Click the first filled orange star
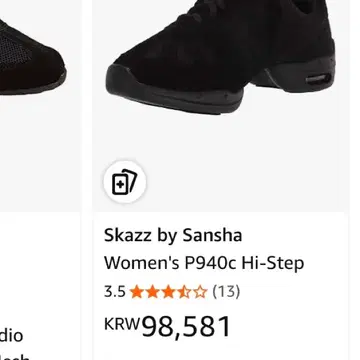 pyautogui.click(x=136, y=292)
